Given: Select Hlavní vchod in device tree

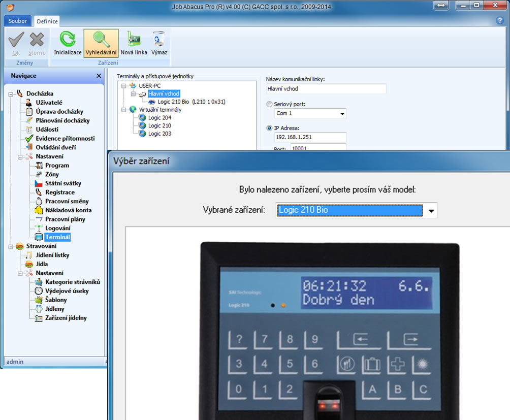Looking at the screenshot, I should (x=164, y=93).
